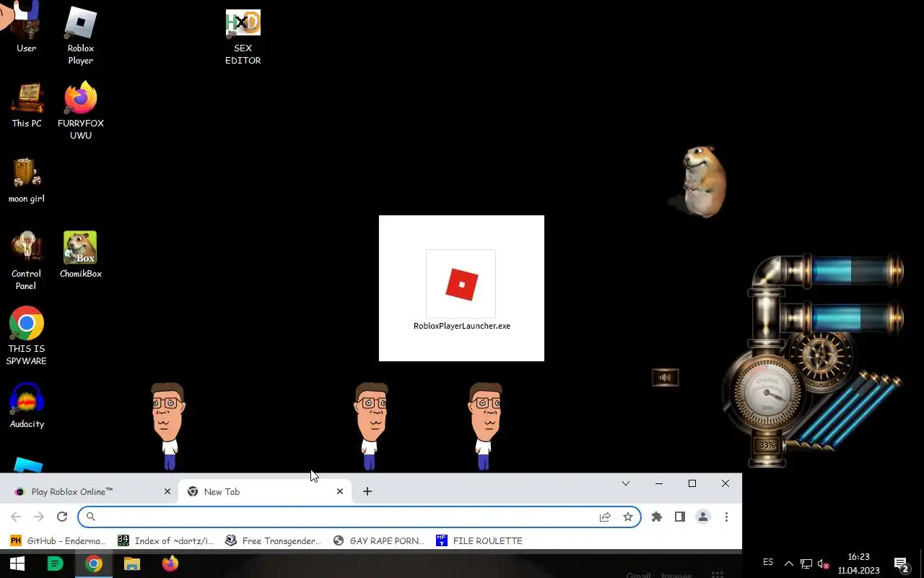The image size is (924, 578).
Task: Minimize the Chrome window
Action: click(659, 483)
